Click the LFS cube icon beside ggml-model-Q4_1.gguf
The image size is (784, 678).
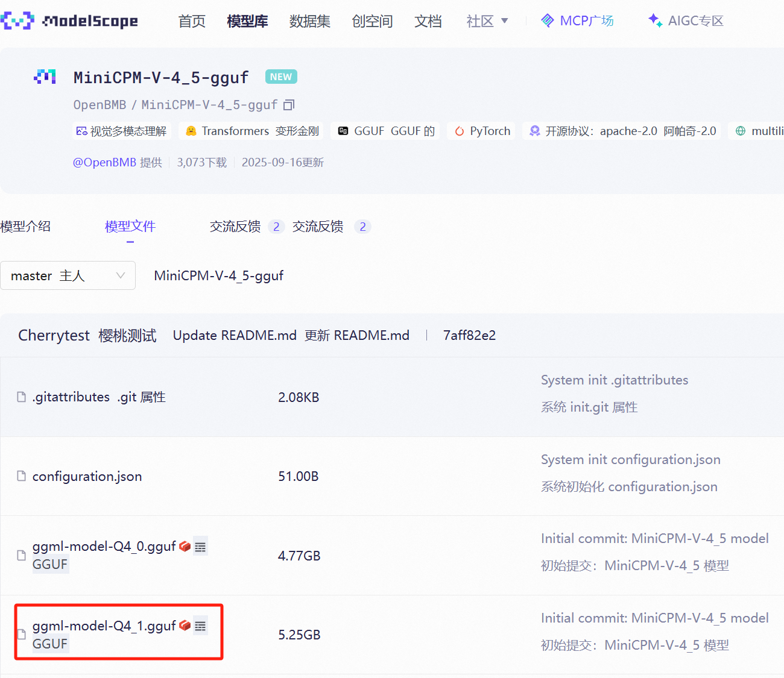[185, 626]
